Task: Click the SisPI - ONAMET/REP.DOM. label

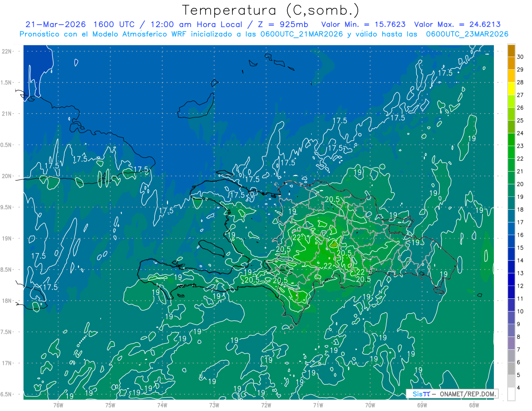Action: [x=452, y=394]
